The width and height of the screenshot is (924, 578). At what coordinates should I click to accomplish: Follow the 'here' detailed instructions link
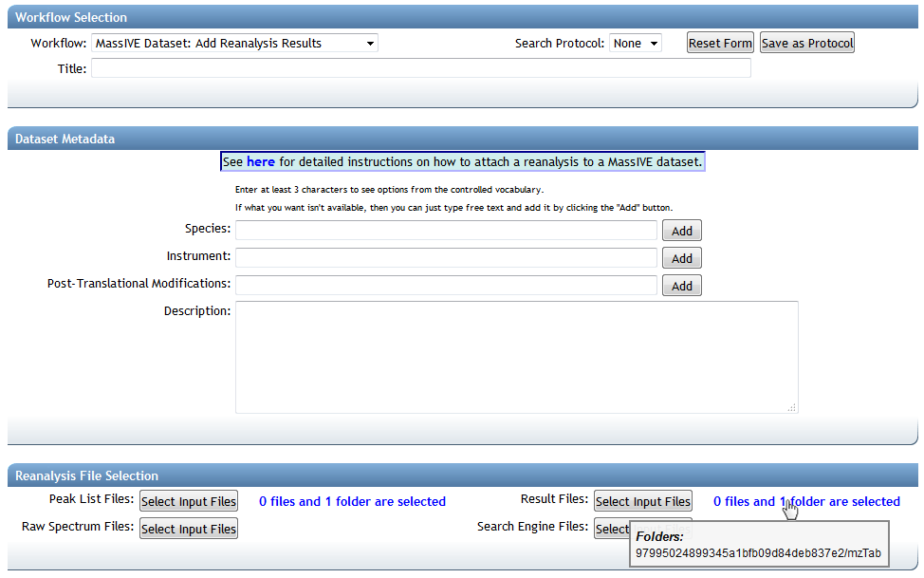(x=260, y=162)
